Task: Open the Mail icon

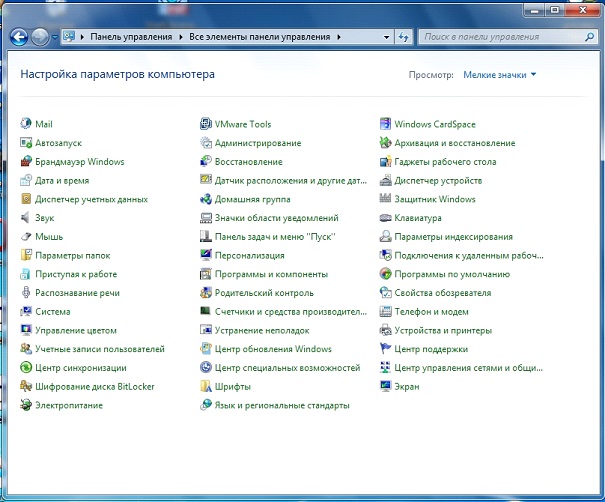Action: pos(26,123)
